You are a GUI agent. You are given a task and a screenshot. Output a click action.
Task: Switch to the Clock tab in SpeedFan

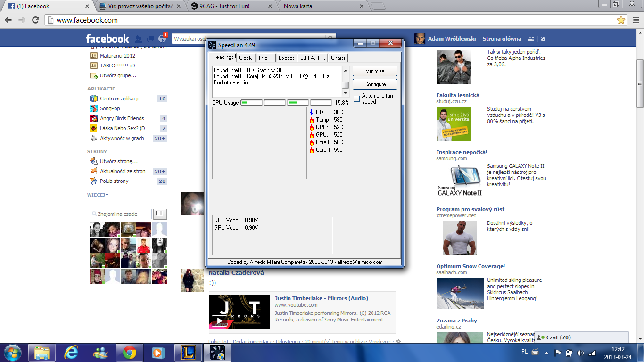coord(246,58)
